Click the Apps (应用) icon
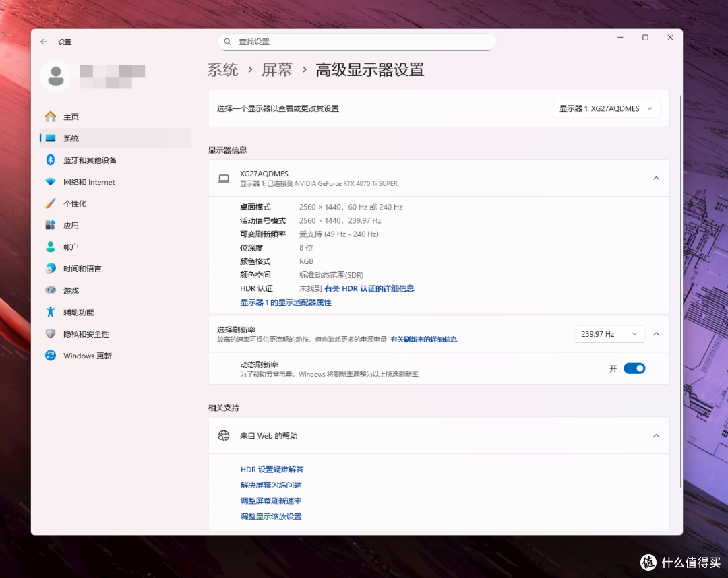 pyautogui.click(x=51, y=225)
